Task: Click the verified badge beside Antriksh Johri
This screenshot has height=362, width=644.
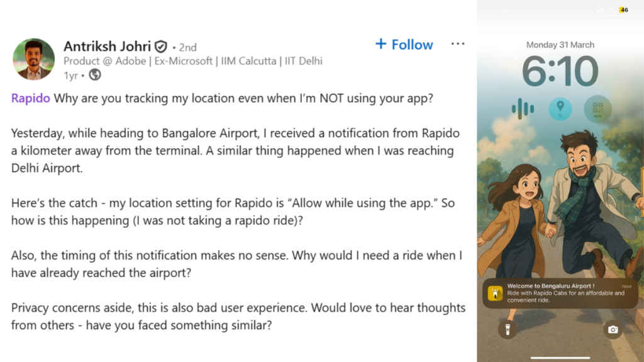Action: pos(160,46)
